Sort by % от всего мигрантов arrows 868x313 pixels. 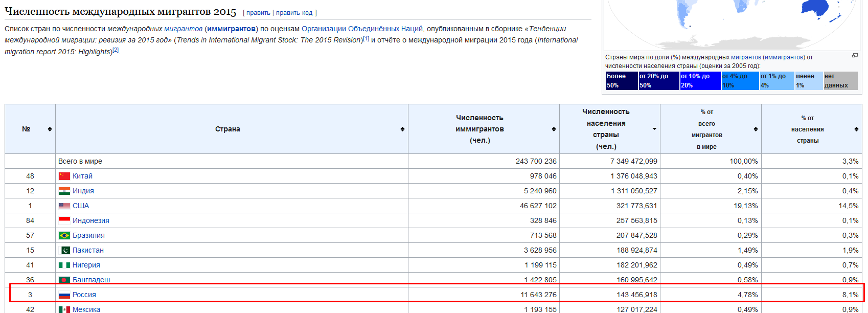pos(756,129)
